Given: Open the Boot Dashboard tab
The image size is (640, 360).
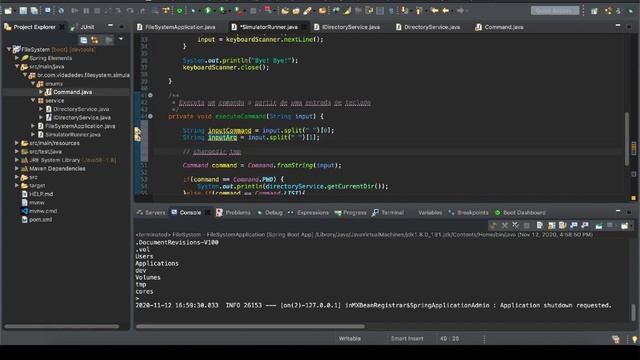Looking at the screenshot, I should tap(520, 213).
